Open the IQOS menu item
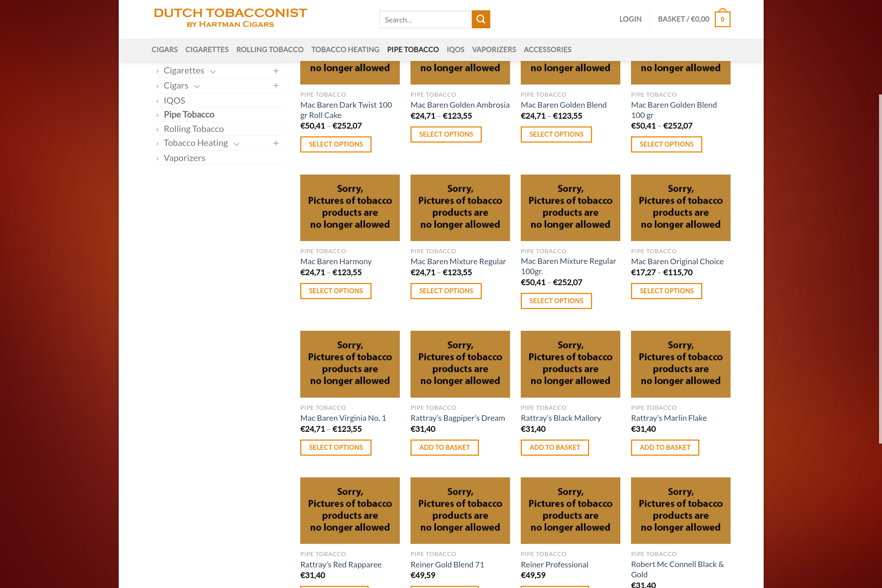 455,50
